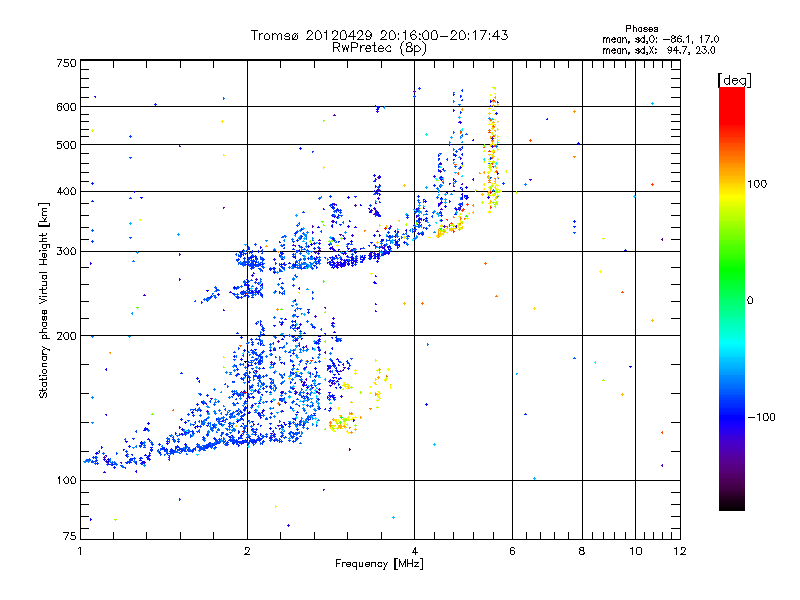Click the x-axis tick label "12"
The image size is (800, 600).
coord(680,551)
